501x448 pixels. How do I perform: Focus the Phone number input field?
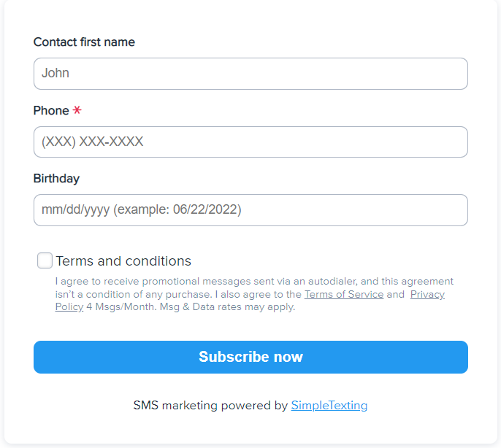[x=250, y=142]
